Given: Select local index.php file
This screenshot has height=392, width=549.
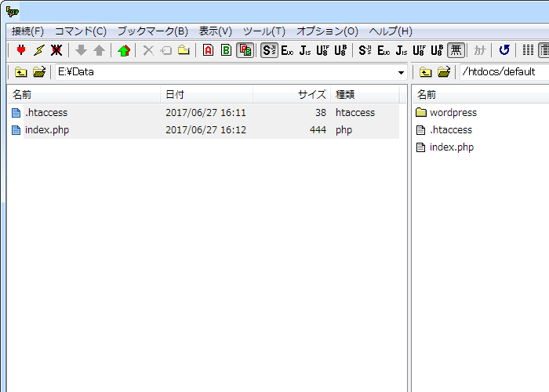Looking at the screenshot, I should pos(46,129).
